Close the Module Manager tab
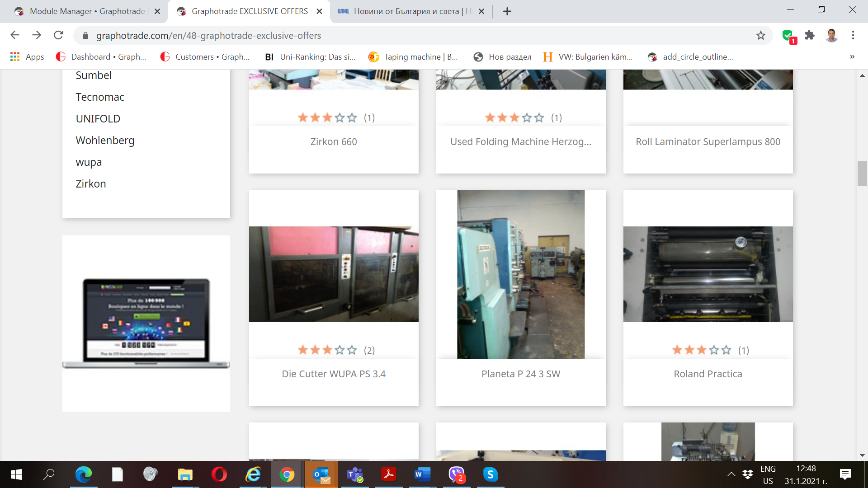 [157, 11]
